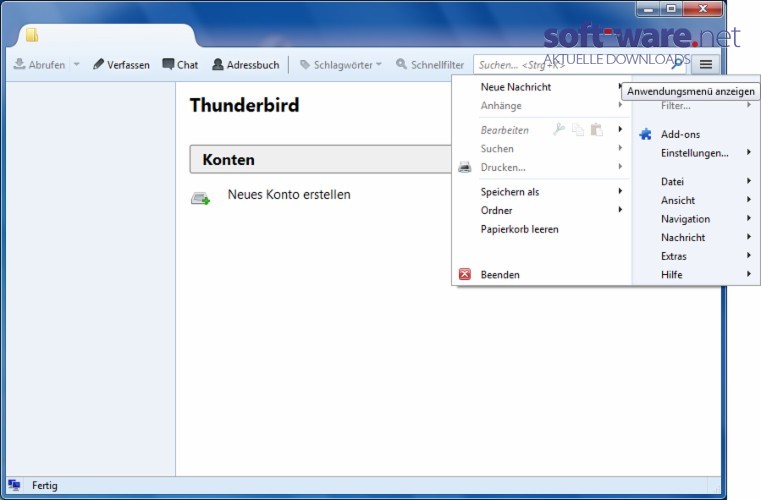The height and width of the screenshot is (500, 761).
Task: Open the Datei submenu
Action: [x=695, y=182]
